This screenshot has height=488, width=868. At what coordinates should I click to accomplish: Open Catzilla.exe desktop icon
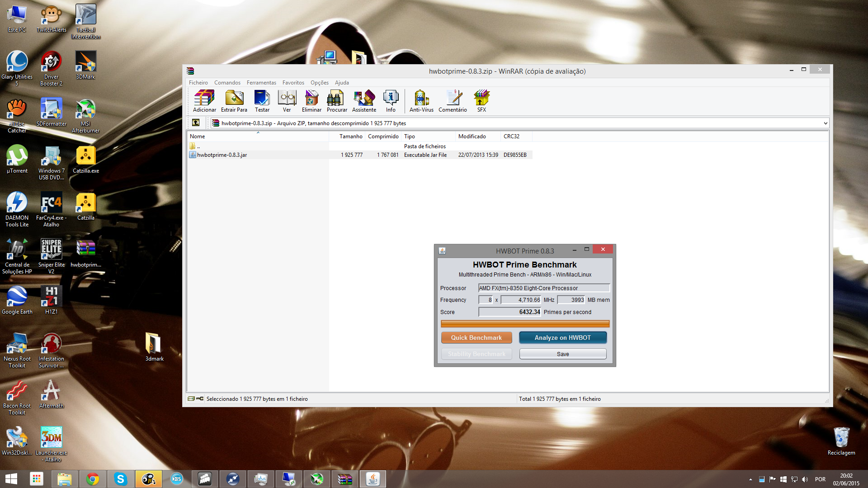click(x=85, y=159)
